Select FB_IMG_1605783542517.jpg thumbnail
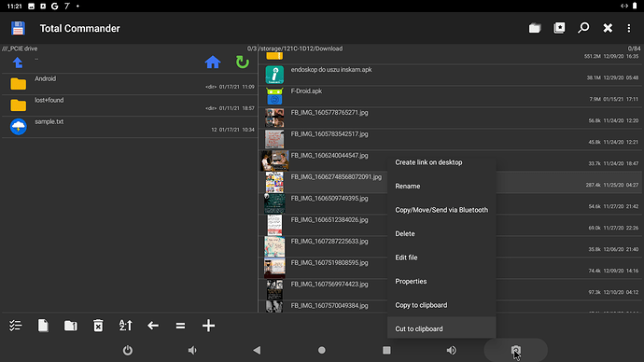 click(274, 139)
